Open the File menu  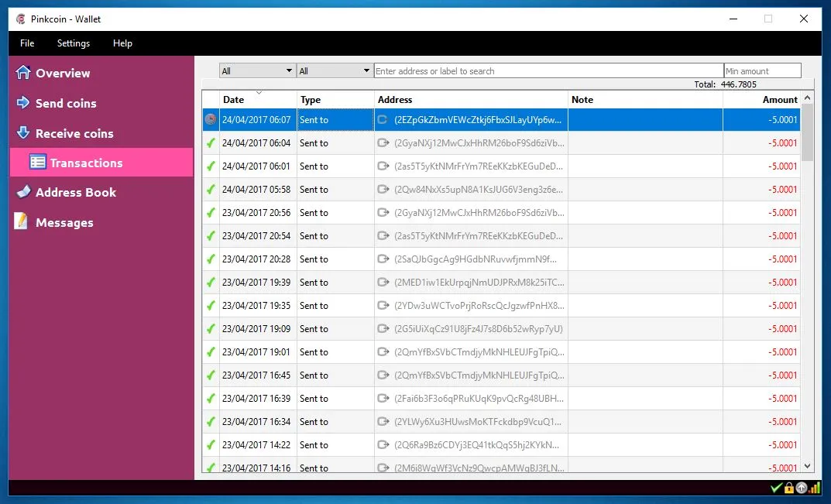pos(27,43)
